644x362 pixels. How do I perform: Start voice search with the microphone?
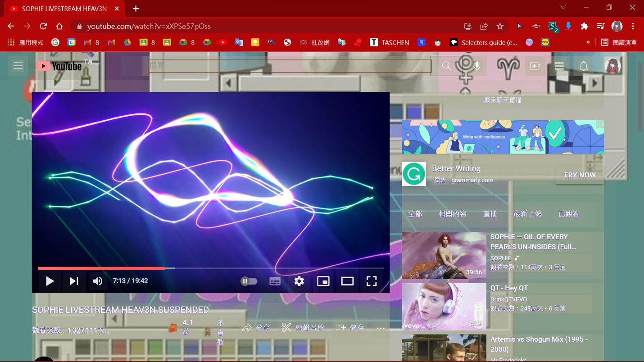[477, 66]
